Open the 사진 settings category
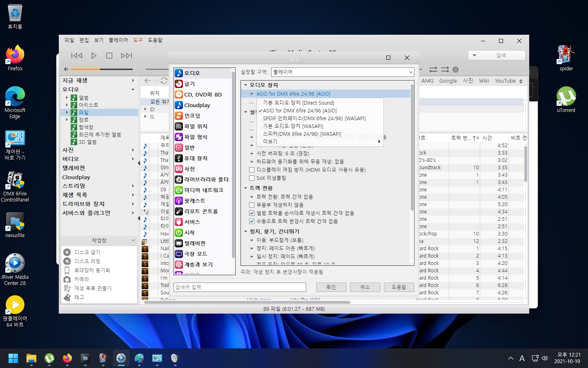The height and width of the screenshot is (368, 588). click(203, 169)
